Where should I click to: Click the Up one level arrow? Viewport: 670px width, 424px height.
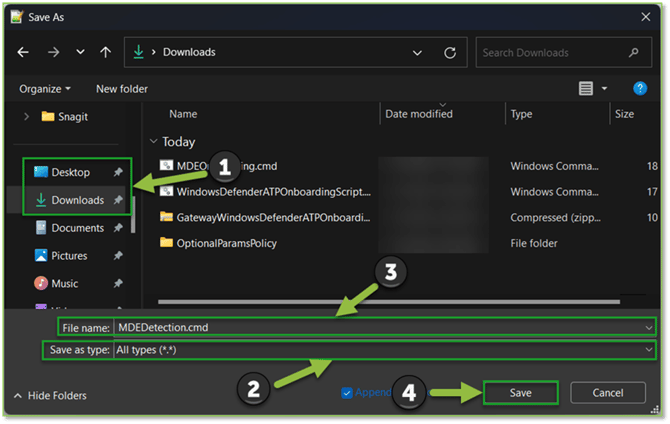106,52
